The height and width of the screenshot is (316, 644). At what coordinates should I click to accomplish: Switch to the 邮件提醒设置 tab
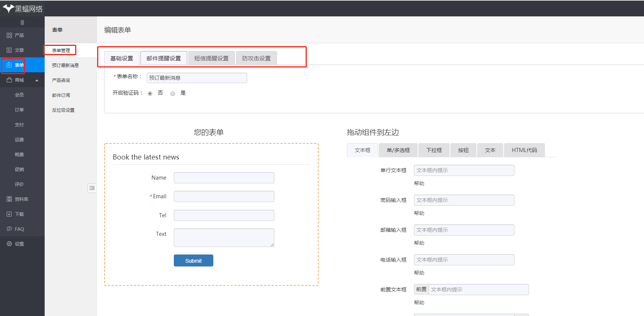coord(164,58)
